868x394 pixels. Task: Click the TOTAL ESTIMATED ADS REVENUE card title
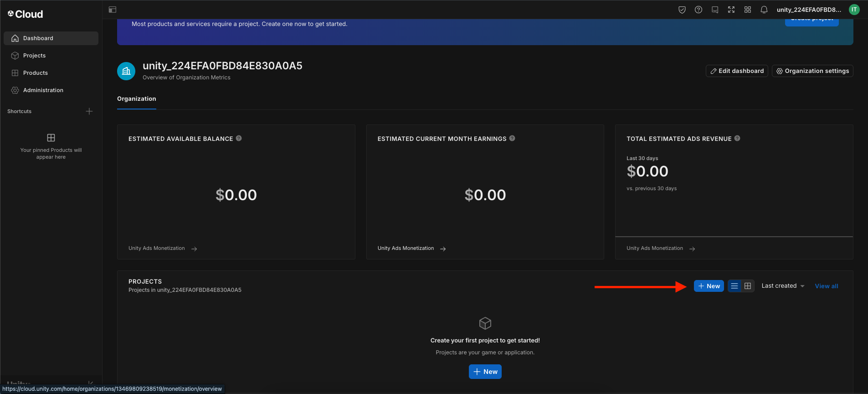[679, 139]
